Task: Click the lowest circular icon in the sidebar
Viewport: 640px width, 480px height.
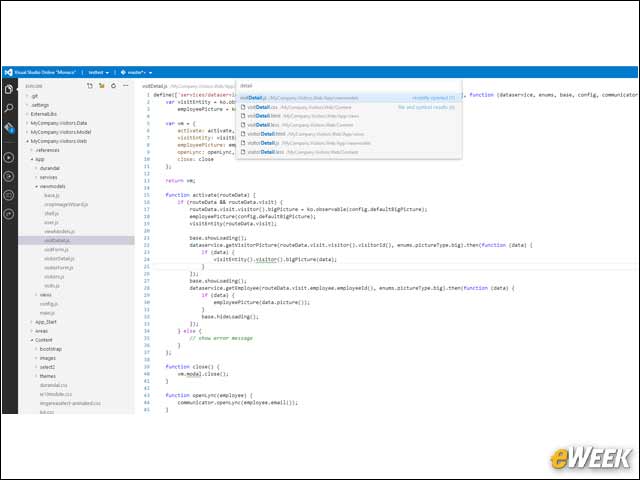Action: click(9, 214)
